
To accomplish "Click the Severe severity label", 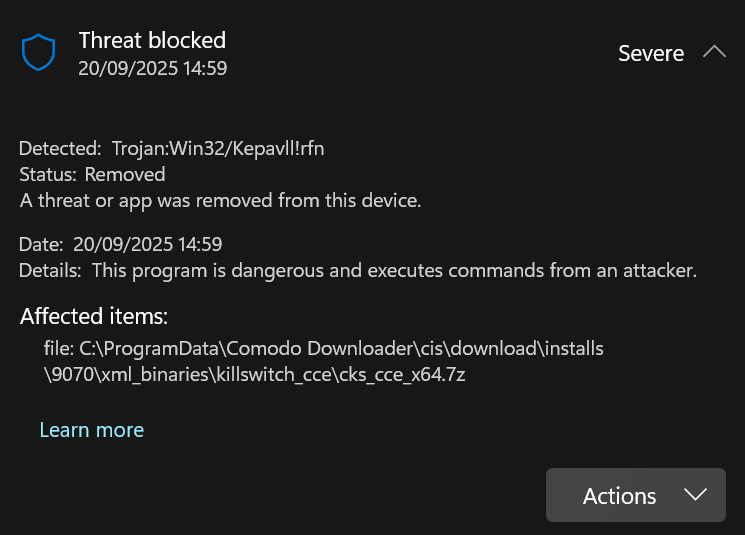I will [x=651, y=54].
